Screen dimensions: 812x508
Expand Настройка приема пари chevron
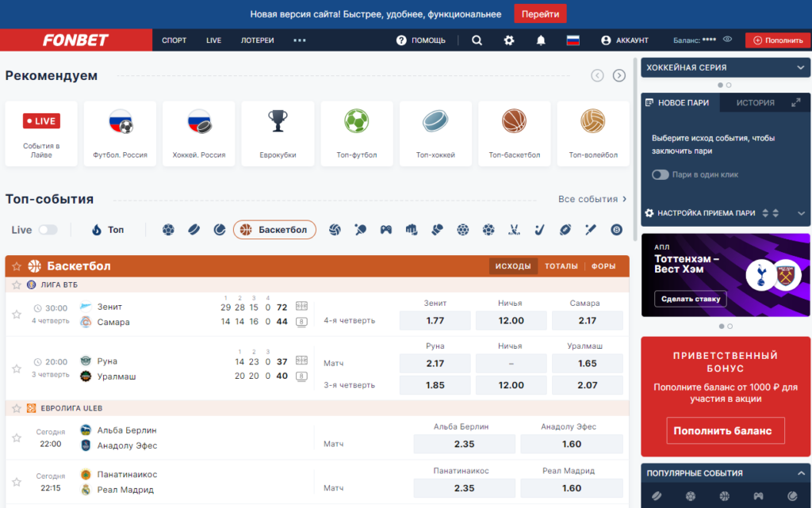[x=801, y=213]
